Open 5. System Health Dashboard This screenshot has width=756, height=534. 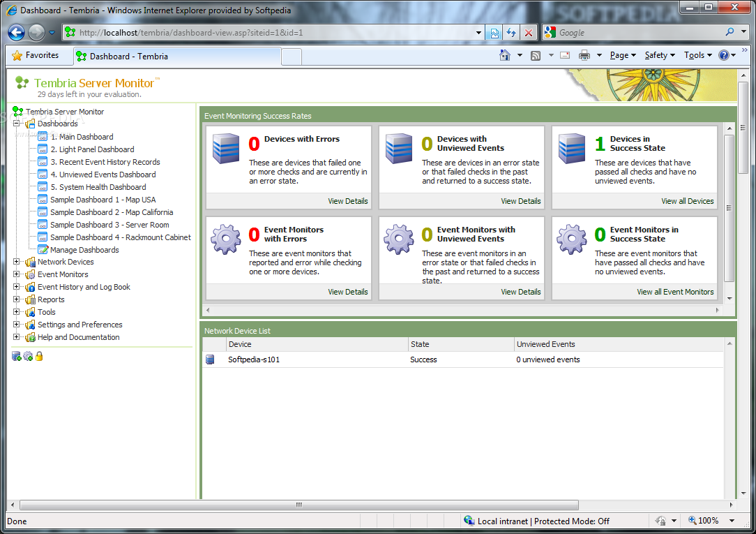[98, 187]
